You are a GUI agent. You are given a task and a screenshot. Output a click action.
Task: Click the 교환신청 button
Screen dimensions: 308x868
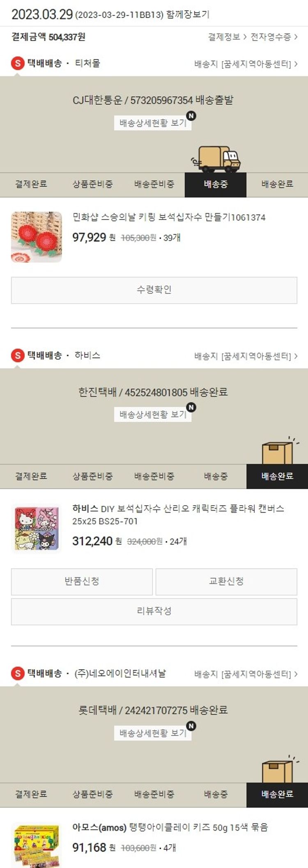point(226,582)
